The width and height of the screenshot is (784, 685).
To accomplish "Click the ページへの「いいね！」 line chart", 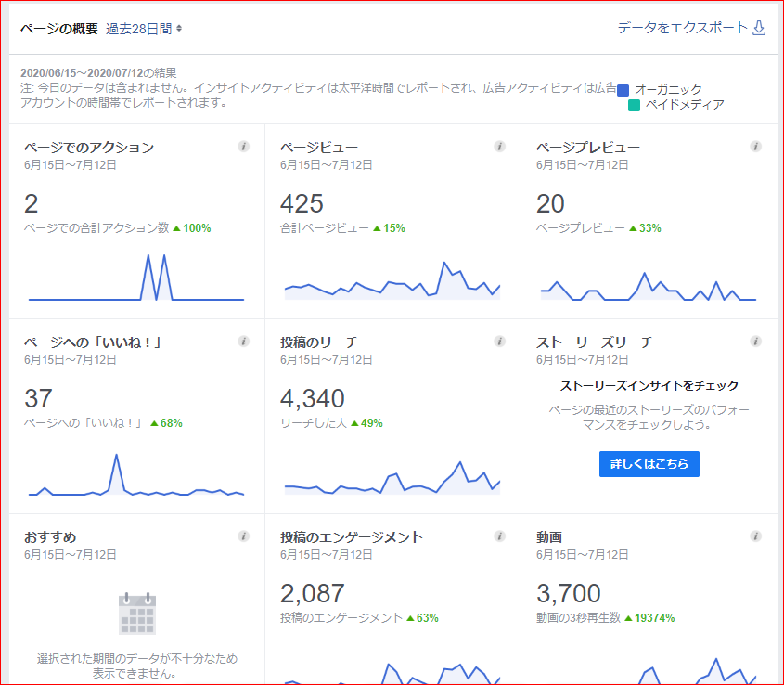I will [x=136, y=475].
